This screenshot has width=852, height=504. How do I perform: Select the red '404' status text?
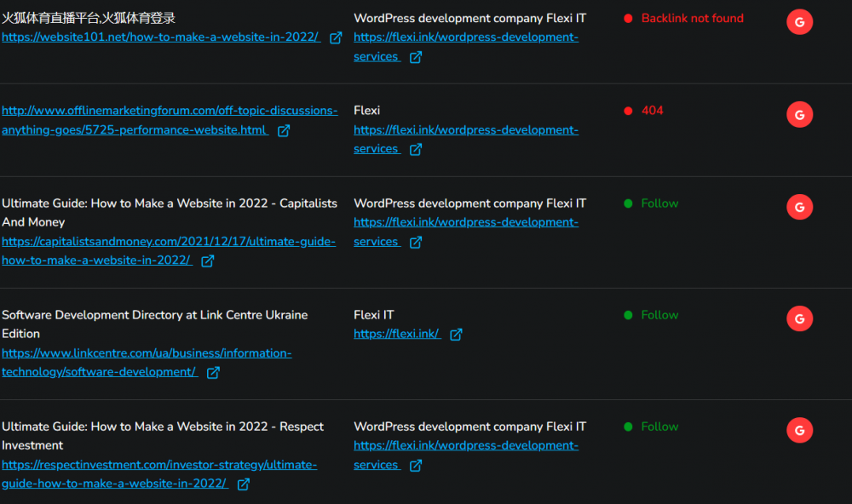click(x=652, y=111)
